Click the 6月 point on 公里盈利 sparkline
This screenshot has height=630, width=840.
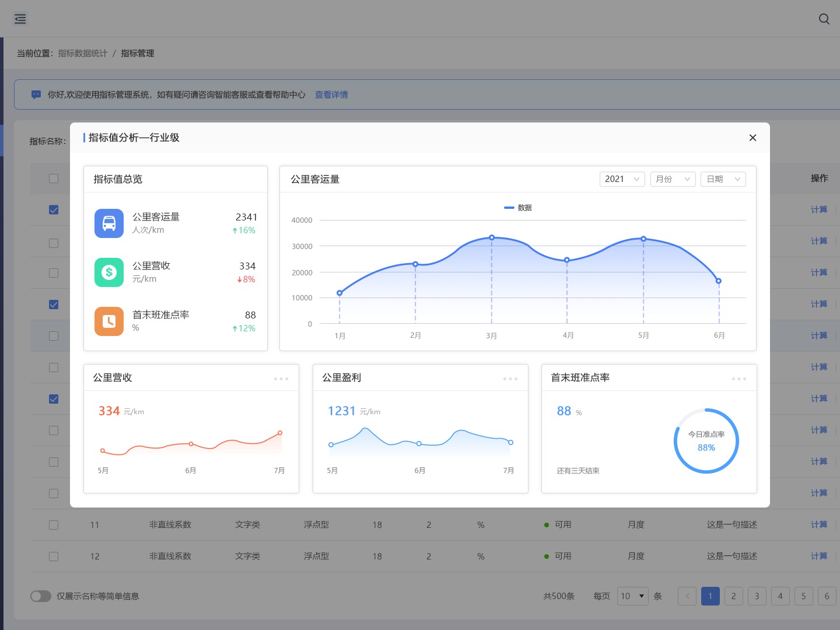point(419,444)
